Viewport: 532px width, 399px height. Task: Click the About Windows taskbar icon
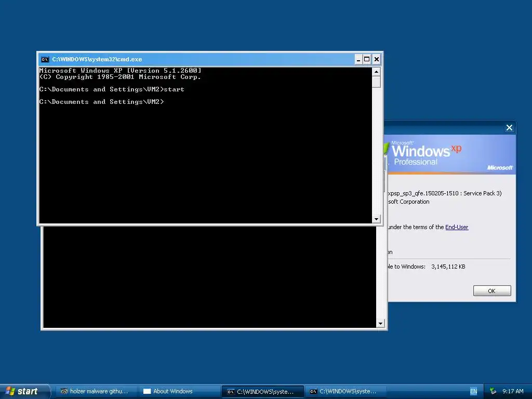(147, 391)
